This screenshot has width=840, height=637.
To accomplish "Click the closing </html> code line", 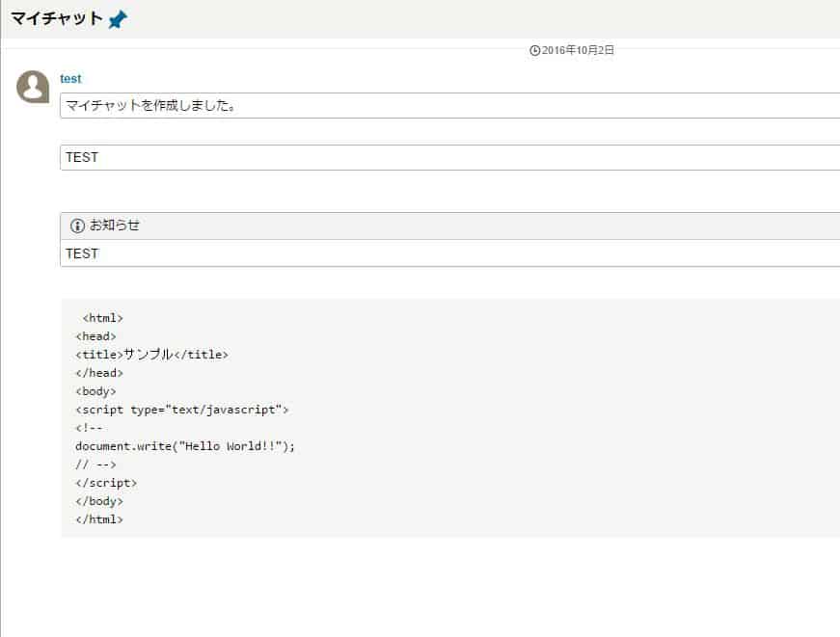I will tap(99, 519).
